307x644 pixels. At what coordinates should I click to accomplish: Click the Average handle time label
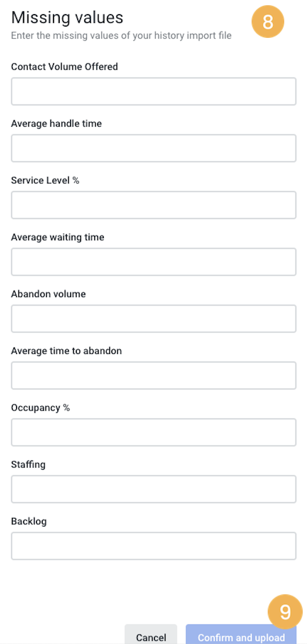coord(56,124)
